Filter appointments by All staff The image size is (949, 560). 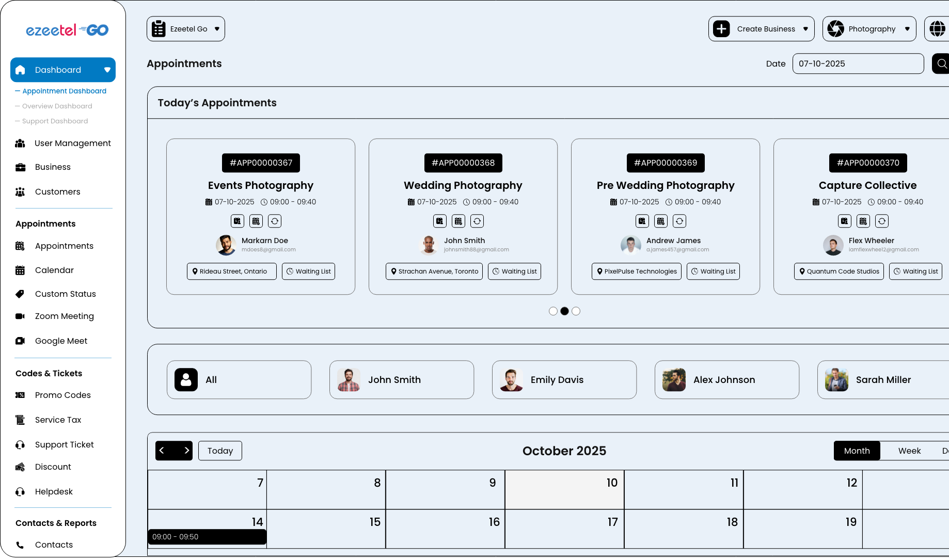[239, 379]
